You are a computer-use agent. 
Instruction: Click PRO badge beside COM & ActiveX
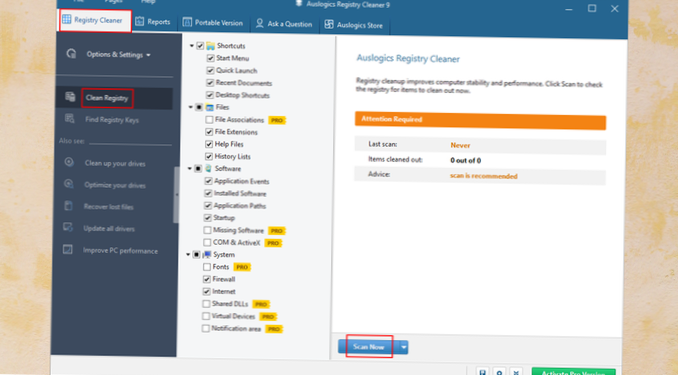[x=273, y=243]
